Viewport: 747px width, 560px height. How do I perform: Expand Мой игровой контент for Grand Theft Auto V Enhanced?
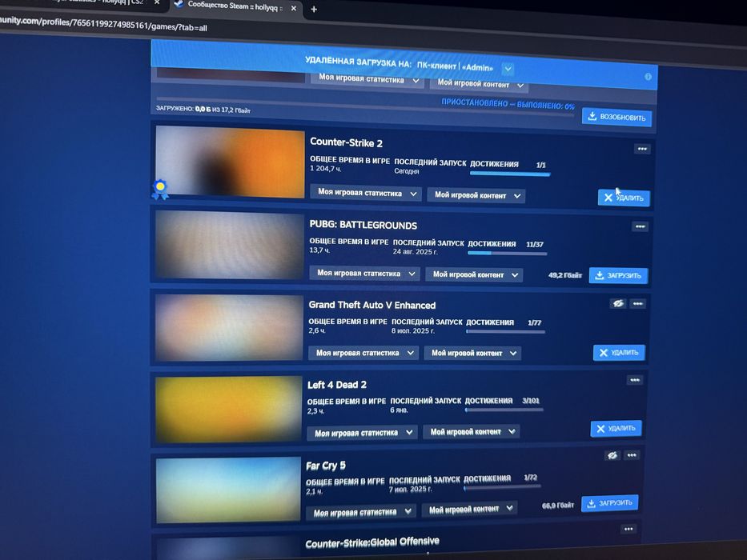pyautogui.click(x=472, y=354)
